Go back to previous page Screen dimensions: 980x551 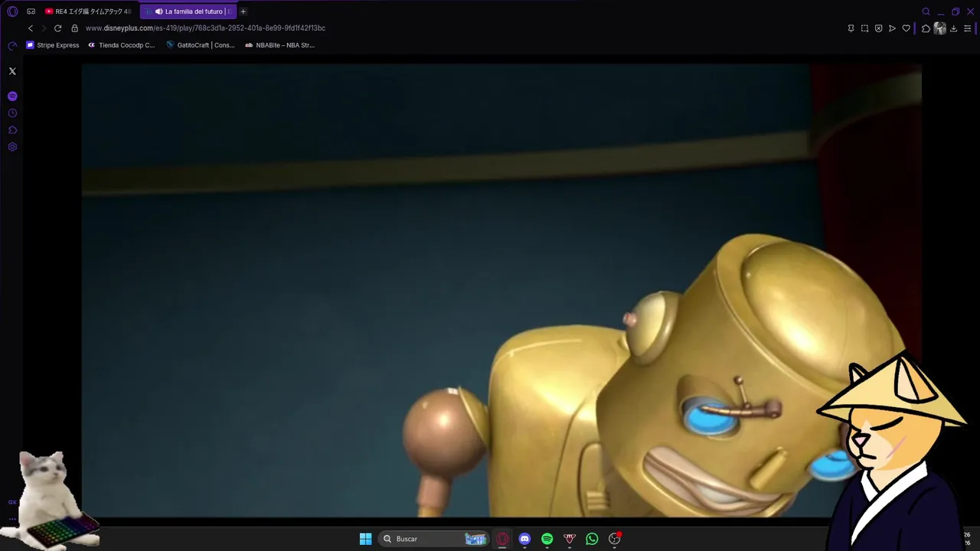click(x=31, y=28)
